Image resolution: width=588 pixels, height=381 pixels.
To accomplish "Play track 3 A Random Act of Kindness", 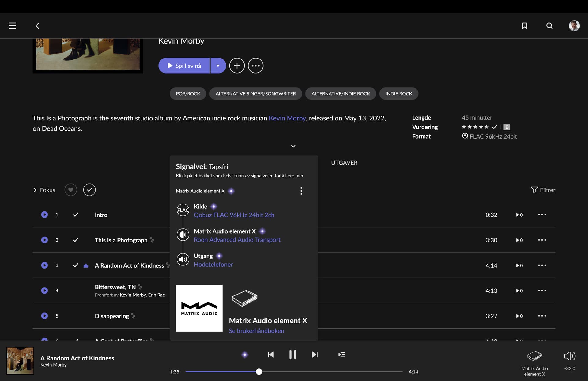I will 44,265.
